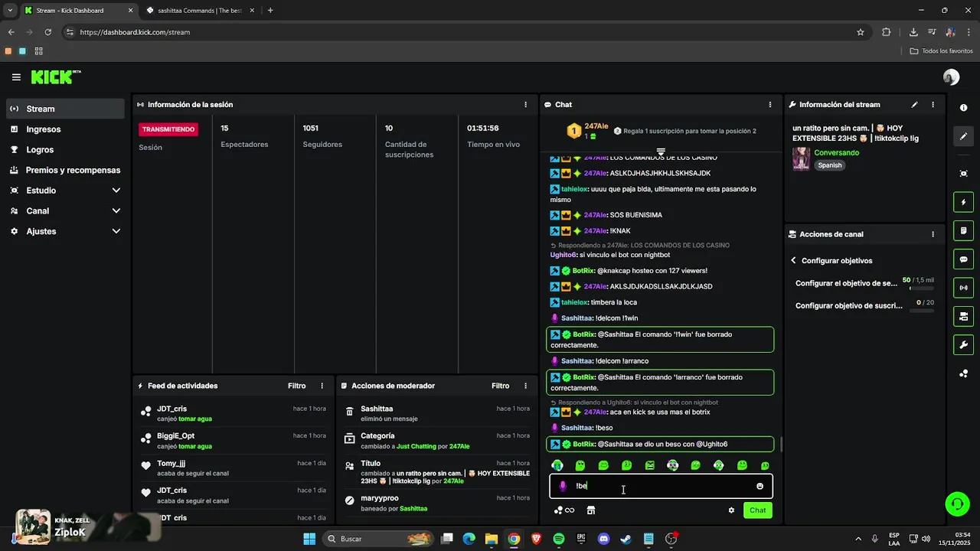This screenshot has height=551, width=980.
Task: Send message with the Chat button
Action: point(757,510)
